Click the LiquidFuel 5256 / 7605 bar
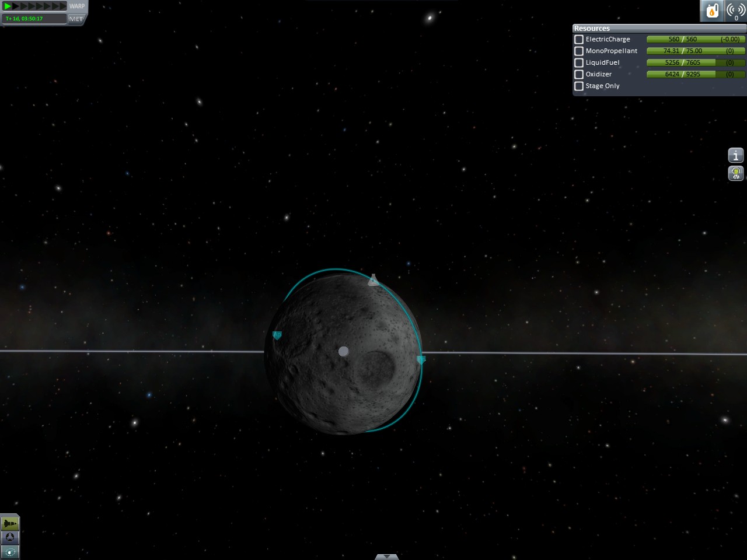Screen dimensions: 747x560 pos(696,62)
